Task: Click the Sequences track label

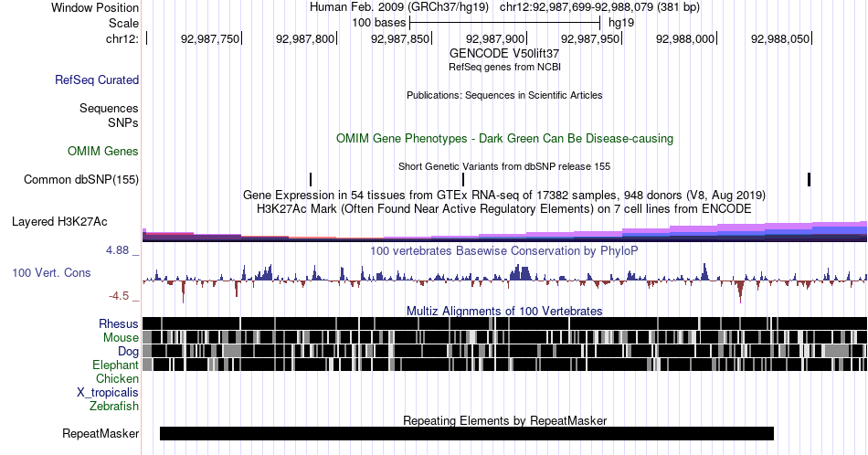Action: coord(109,108)
